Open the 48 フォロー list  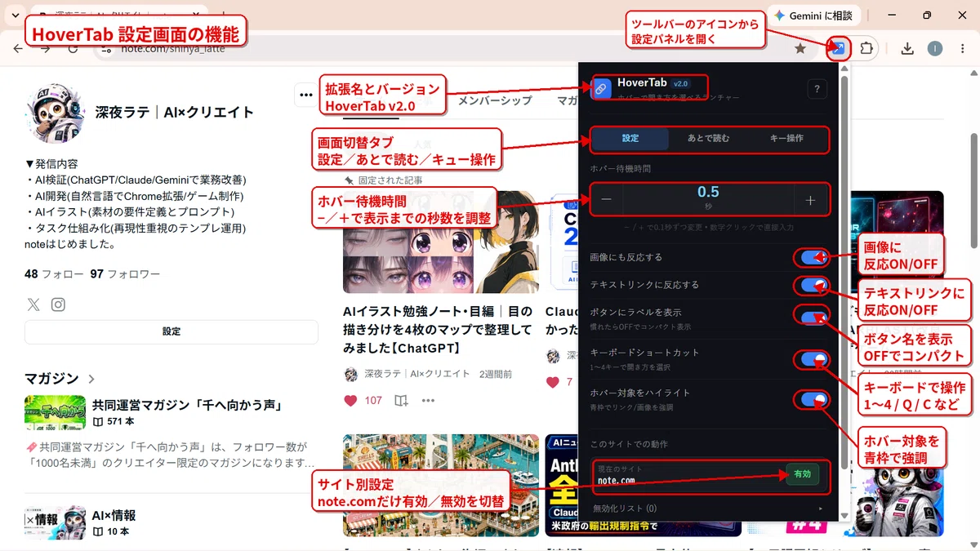54,274
